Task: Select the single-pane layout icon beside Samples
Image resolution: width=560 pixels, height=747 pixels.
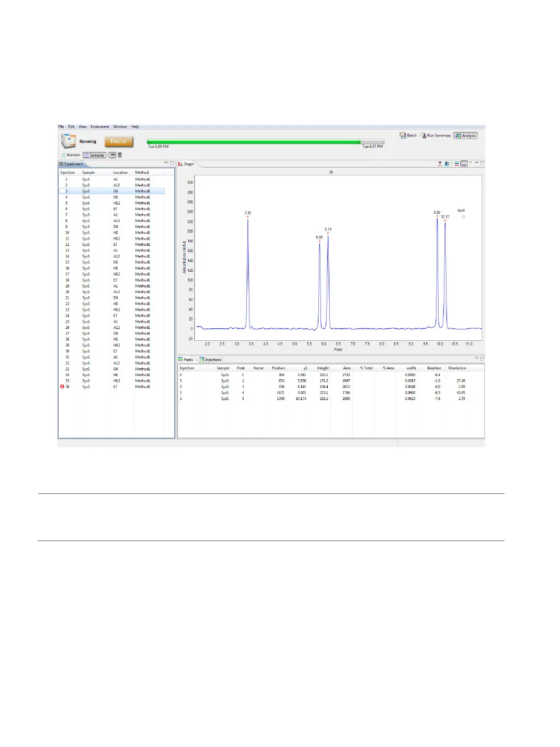Action: [x=112, y=155]
